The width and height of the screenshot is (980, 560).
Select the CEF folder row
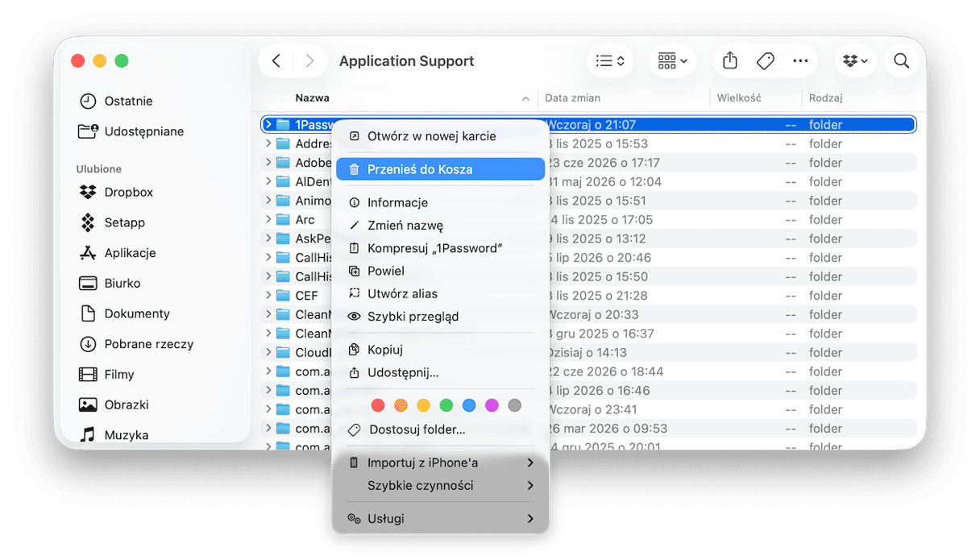[589, 296]
